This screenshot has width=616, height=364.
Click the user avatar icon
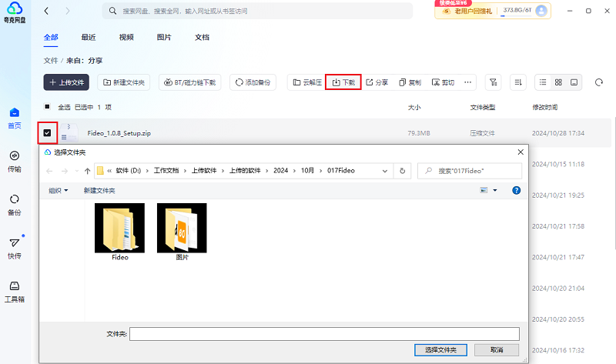coord(541,11)
